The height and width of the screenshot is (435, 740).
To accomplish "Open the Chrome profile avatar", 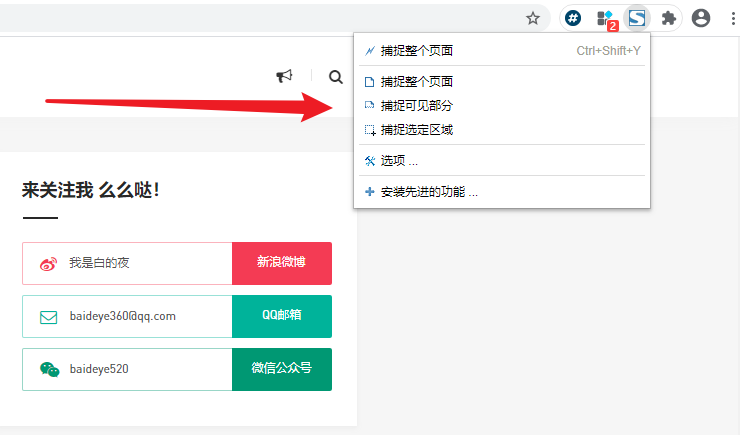I will pyautogui.click(x=701, y=18).
